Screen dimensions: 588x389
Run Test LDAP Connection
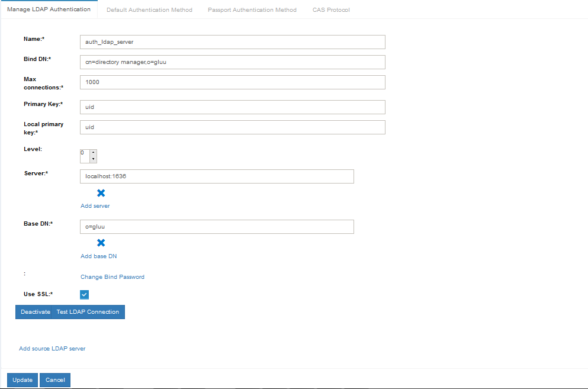[88, 312]
